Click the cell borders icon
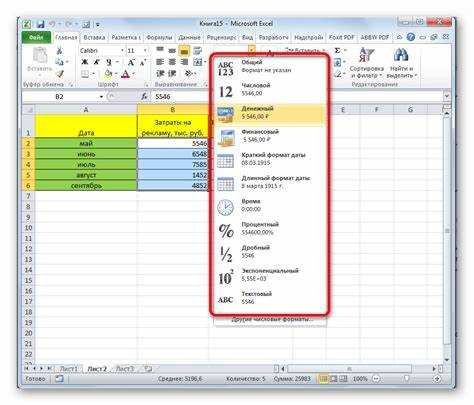This screenshot has height=405, width=474. [x=85, y=73]
